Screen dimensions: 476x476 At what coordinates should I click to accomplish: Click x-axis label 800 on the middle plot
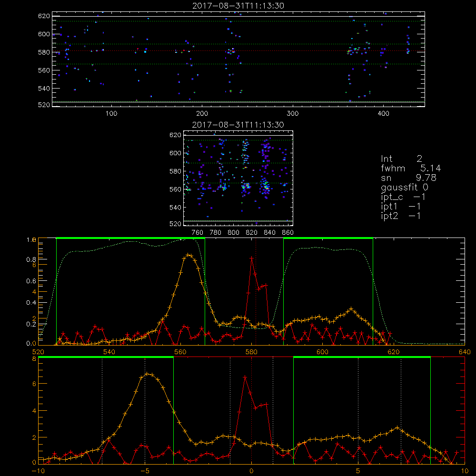click(233, 233)
